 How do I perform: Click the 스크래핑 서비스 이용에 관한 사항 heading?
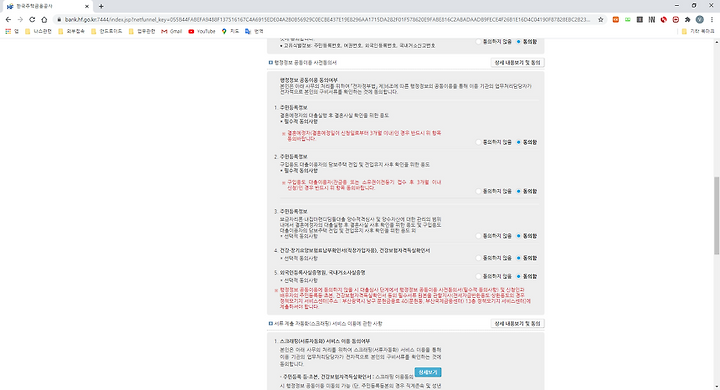[x=328, y=323]
